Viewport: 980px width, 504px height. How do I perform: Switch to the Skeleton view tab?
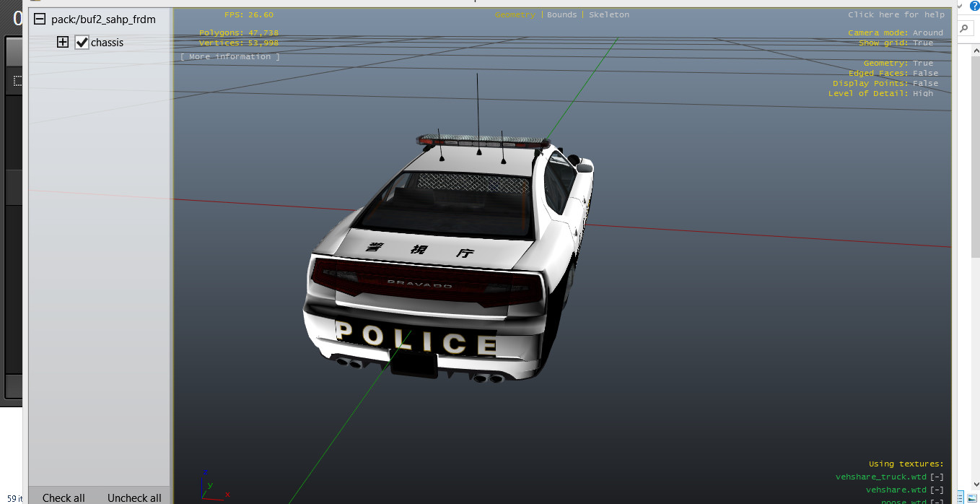coord(608,15)
